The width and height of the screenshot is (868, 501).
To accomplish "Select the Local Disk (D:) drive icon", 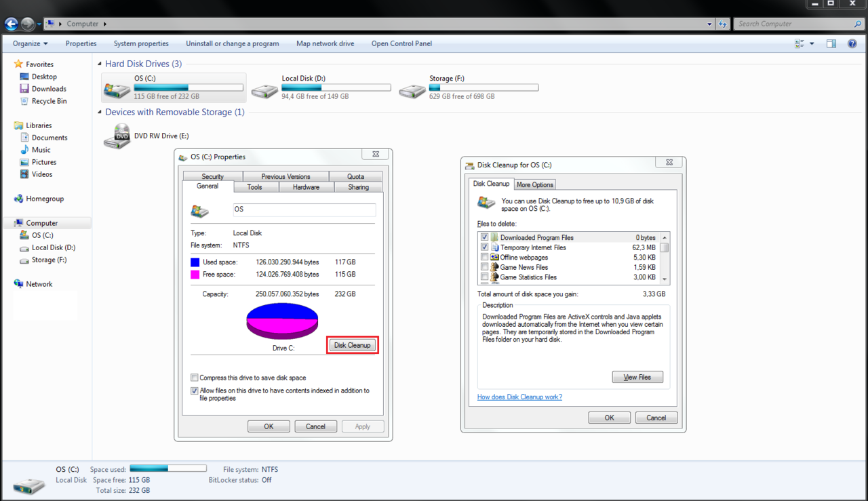I will tap(264, 90).
